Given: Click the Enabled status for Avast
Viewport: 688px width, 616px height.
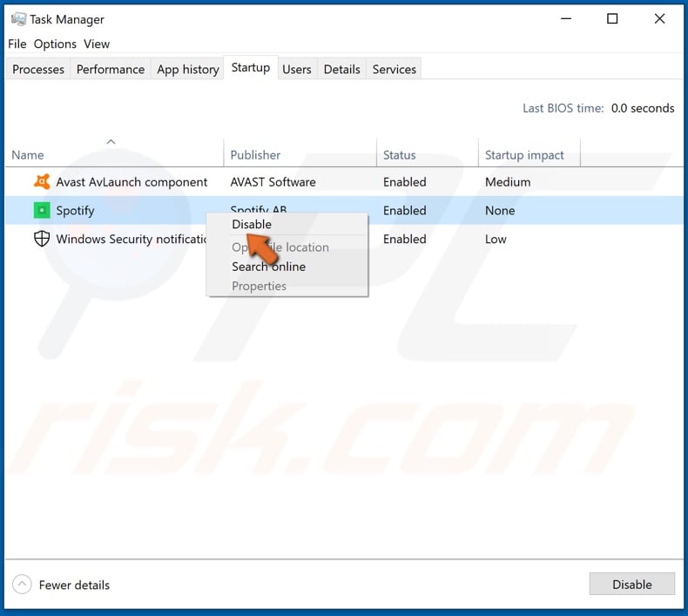Looking at the screenshot, I should point(405,182).
